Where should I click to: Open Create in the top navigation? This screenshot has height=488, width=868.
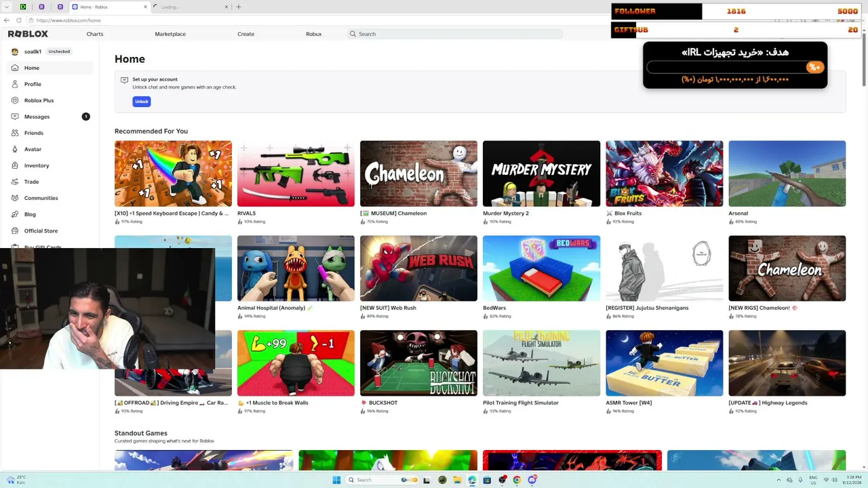tap(245, 34)
